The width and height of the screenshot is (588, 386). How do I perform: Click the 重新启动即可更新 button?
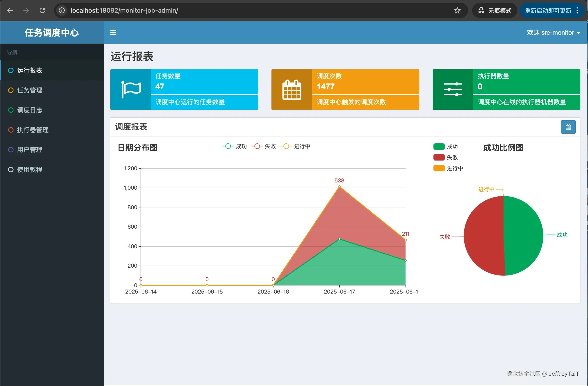(x=548, y=10)
